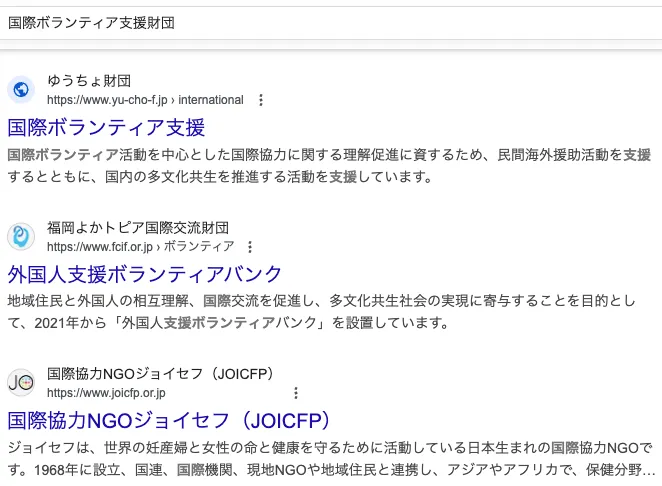Image resolution: width=662 pixels, height=486 pixels.
Task: Click the search box containing 国際ボランティア支援財団
Action: tap(331, 23)
